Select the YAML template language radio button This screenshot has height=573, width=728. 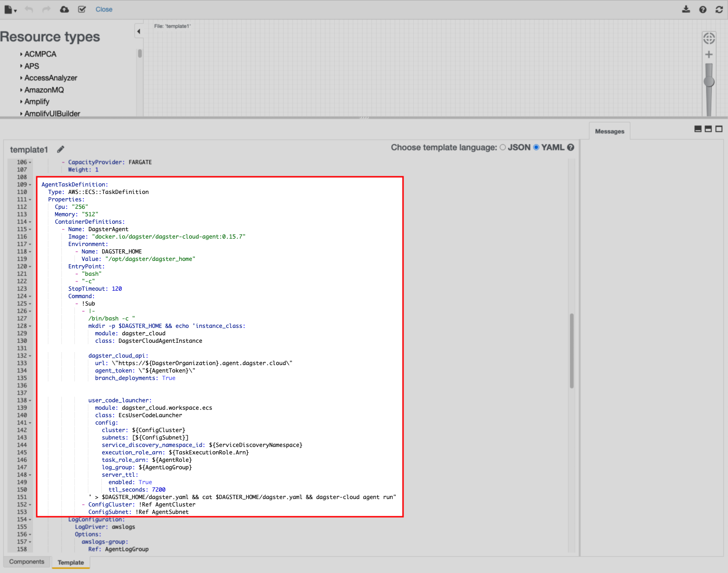[536, 147]
